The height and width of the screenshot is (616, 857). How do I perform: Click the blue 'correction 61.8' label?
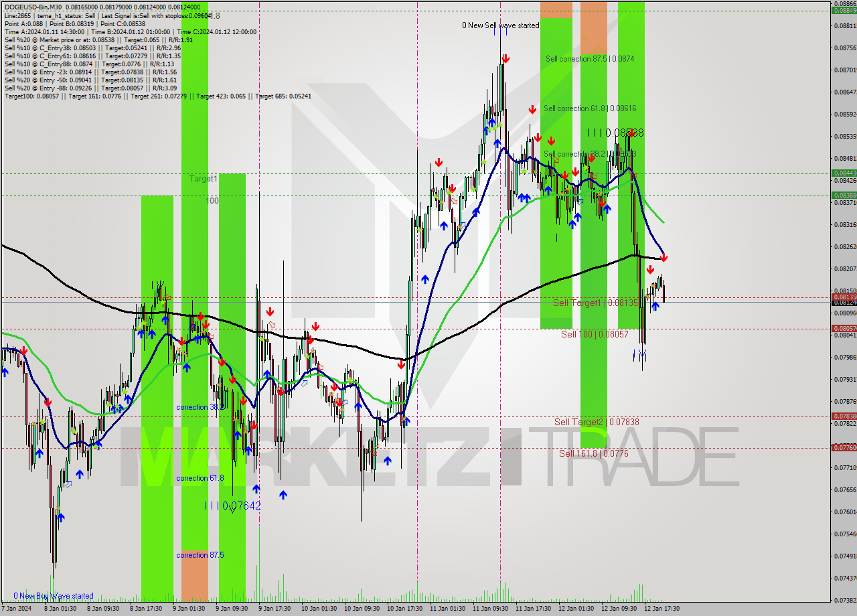coord(200,478)
